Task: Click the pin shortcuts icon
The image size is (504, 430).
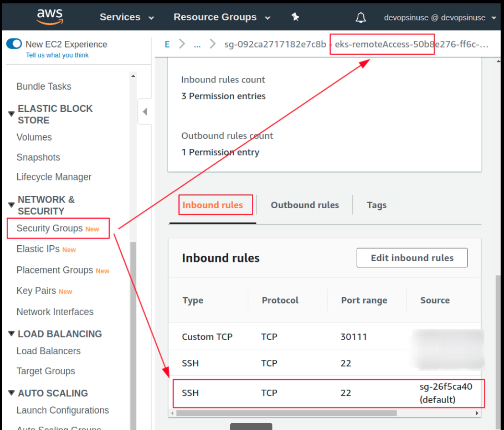Action: click(295, 17)
